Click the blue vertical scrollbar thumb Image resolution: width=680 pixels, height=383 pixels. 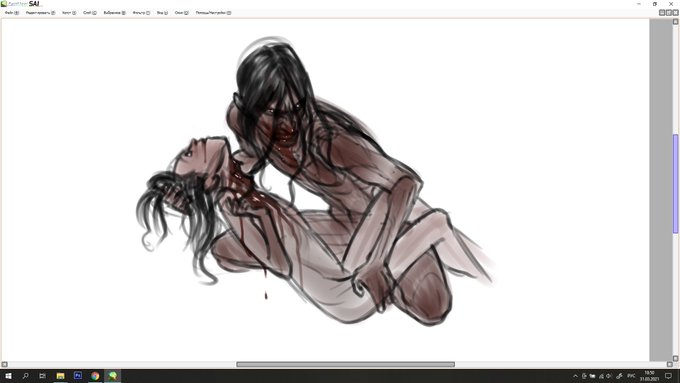click(x=675, y=184)
